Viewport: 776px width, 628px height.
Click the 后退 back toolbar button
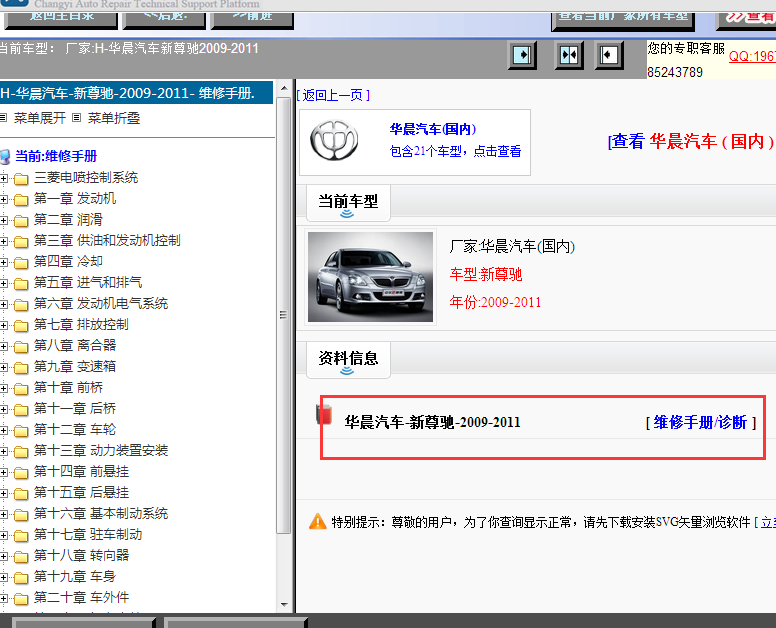pos(164,20)
